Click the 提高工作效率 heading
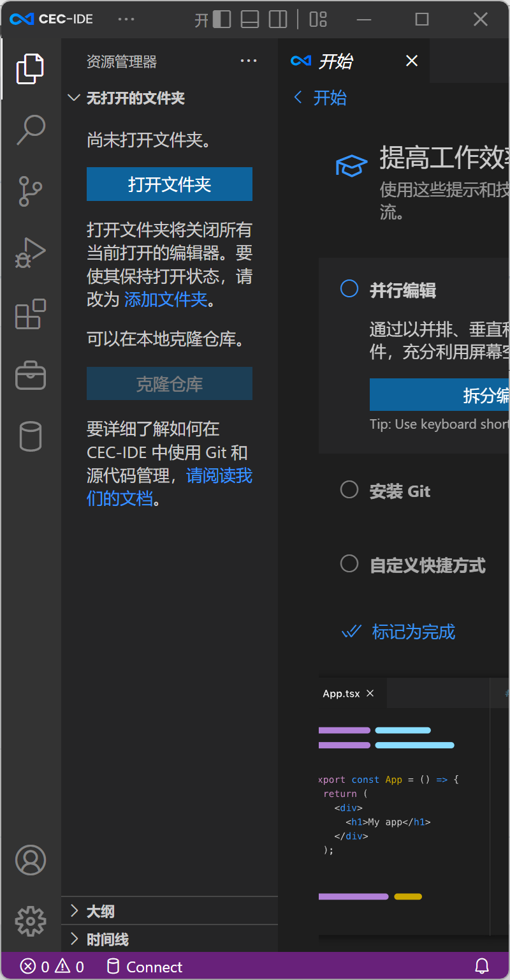The height and width of the screenshot is (980, 510). tap(444, 157)
